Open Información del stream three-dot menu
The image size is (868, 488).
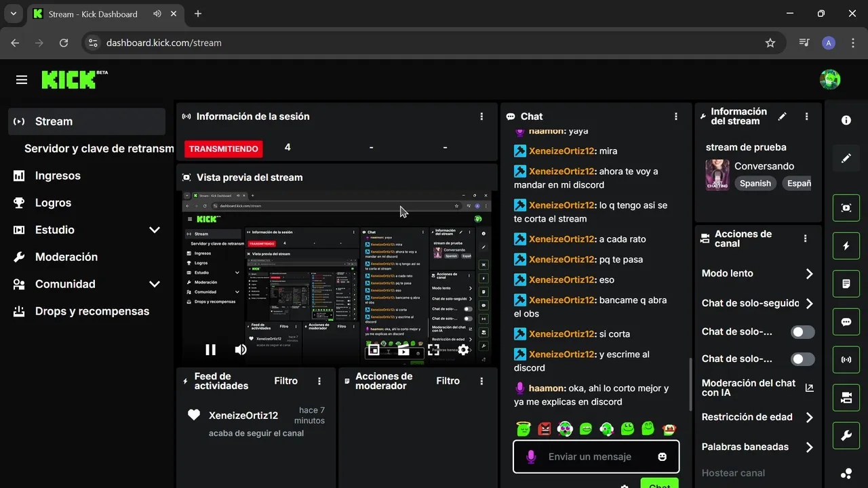[806, 117]
